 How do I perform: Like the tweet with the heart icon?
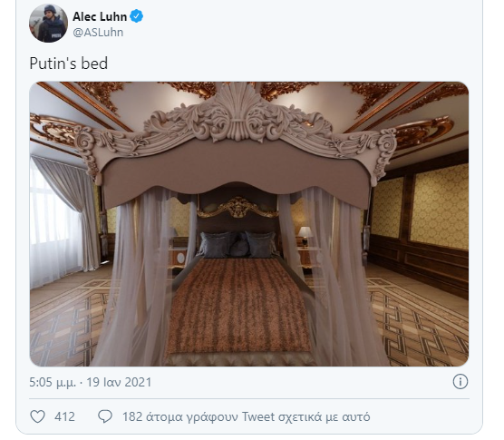point(37,416)
